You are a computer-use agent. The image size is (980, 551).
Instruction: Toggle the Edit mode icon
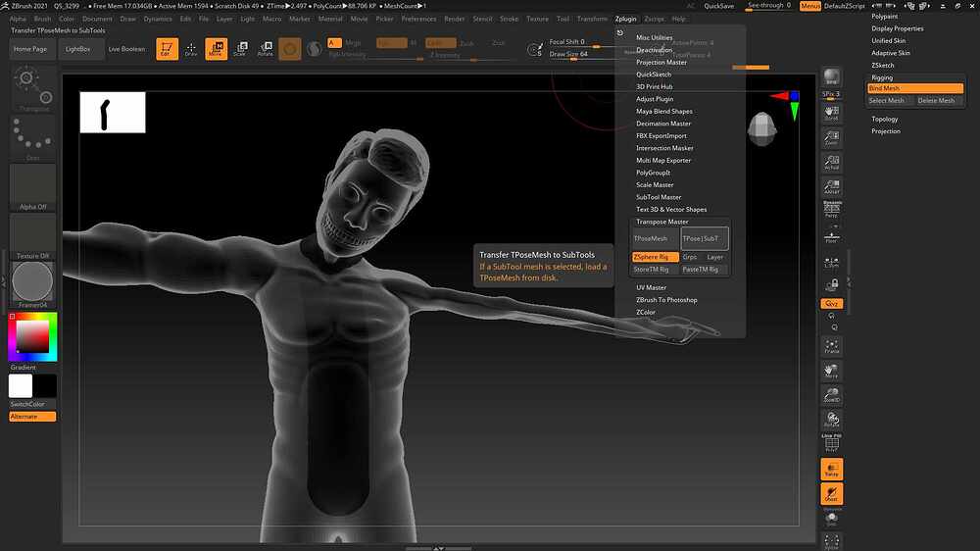(167, 49)
